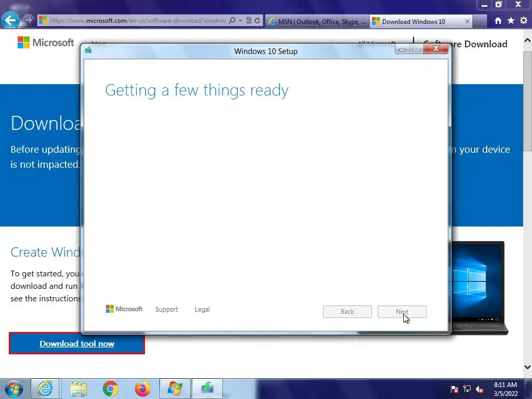Minimize the Internet Explorer window

(484, 5)
